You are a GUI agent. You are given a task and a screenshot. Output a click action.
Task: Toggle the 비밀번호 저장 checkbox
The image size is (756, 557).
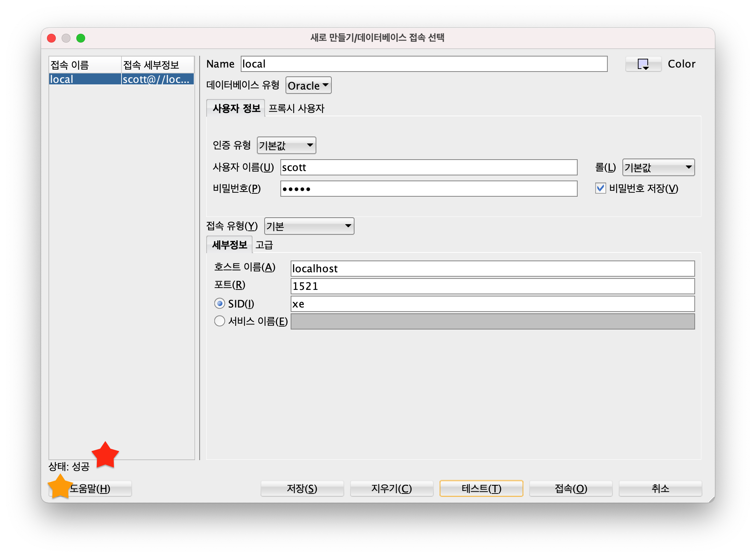click(x=600, y=188)
